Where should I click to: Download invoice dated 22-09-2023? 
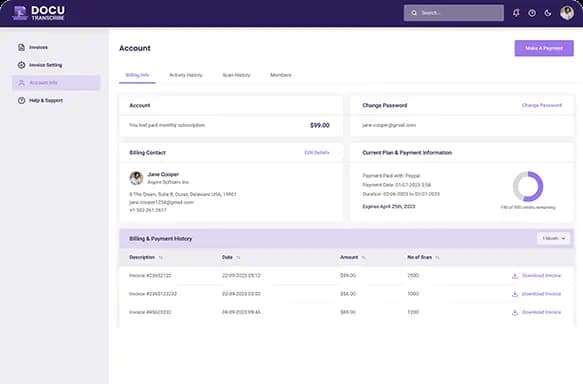tap(541, 276)
